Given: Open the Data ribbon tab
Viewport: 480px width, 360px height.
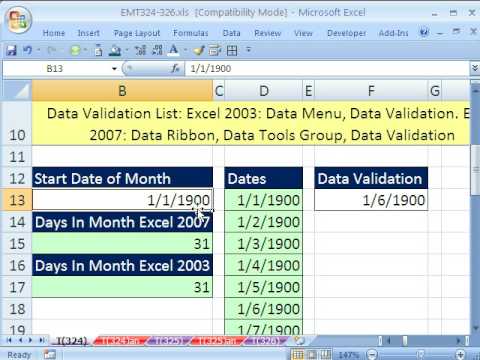Looking at the screenshot, I should coord(232,33).
